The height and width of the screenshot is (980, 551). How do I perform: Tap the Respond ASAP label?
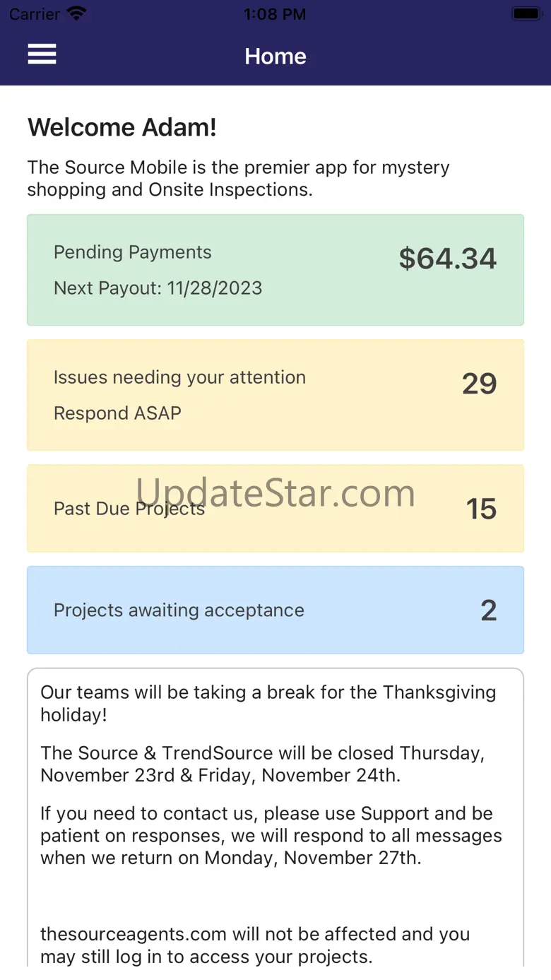point(117,413)
